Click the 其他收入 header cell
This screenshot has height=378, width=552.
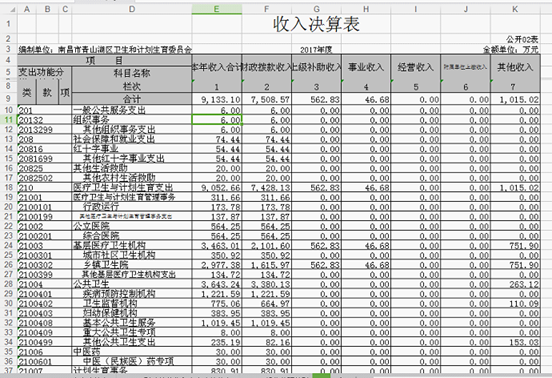[x=515, y=67]
